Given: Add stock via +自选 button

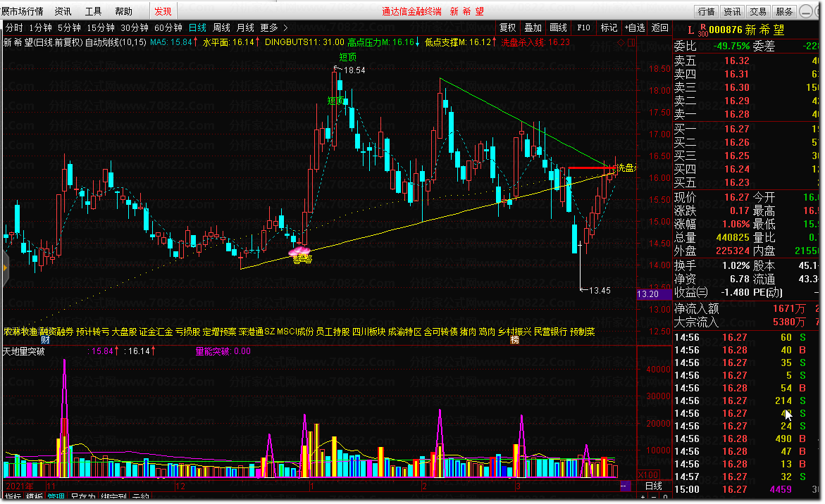Looking at the screenshot, I should click(635, 28).
